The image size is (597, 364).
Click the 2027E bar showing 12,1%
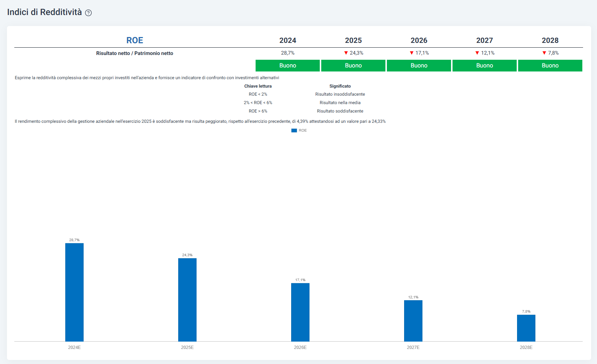click(413, 321)
